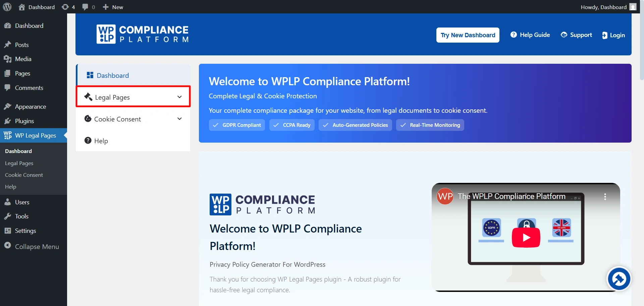Open the Help Guide icon in header

[514, 35]
